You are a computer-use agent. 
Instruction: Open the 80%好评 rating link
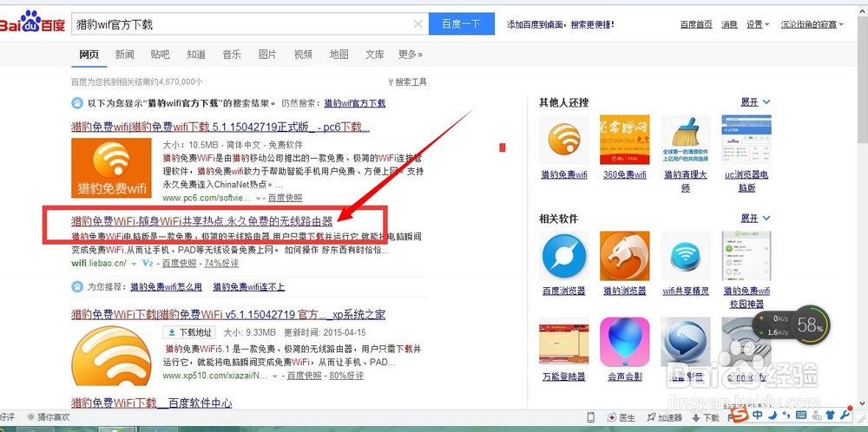(x=346, y=375)
